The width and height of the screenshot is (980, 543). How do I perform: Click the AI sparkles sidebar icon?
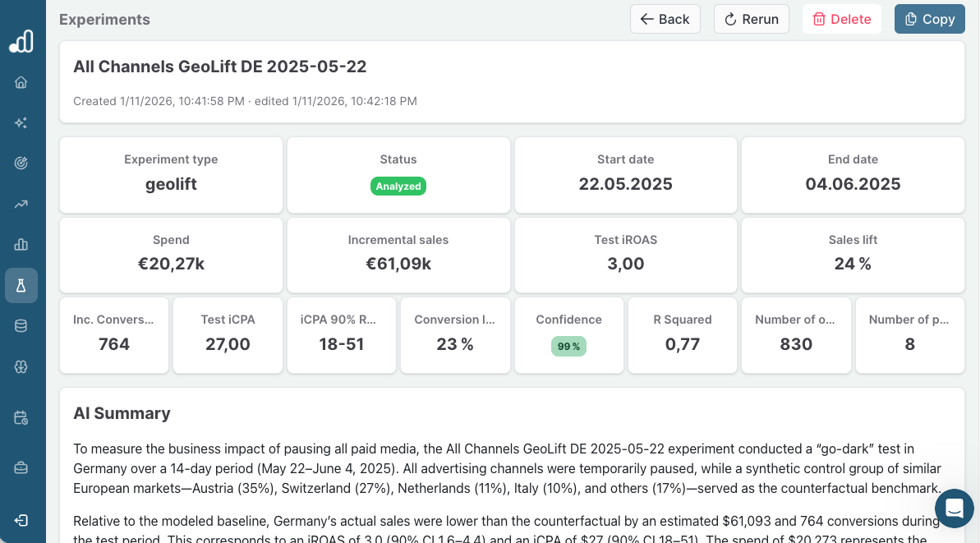[21, 122]
